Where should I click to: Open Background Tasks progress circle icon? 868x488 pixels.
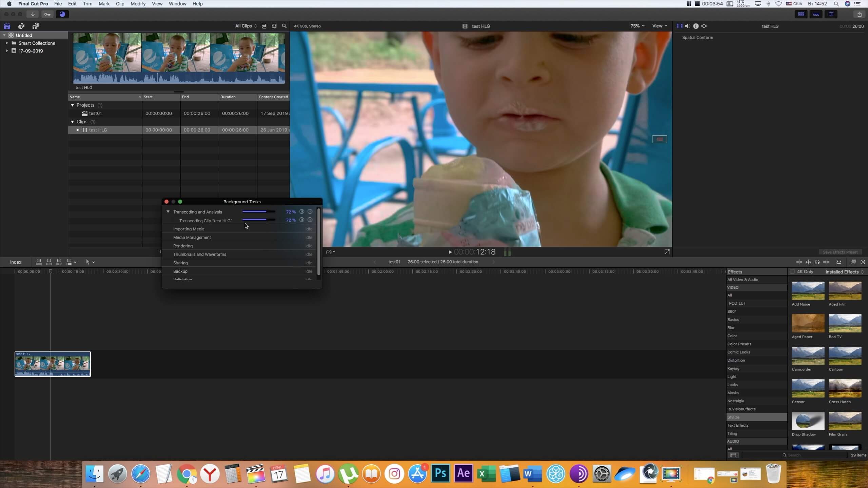point(62,14)
